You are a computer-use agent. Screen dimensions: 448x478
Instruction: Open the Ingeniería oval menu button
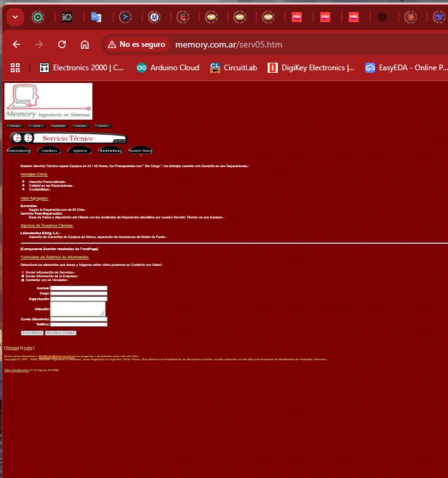80,151
